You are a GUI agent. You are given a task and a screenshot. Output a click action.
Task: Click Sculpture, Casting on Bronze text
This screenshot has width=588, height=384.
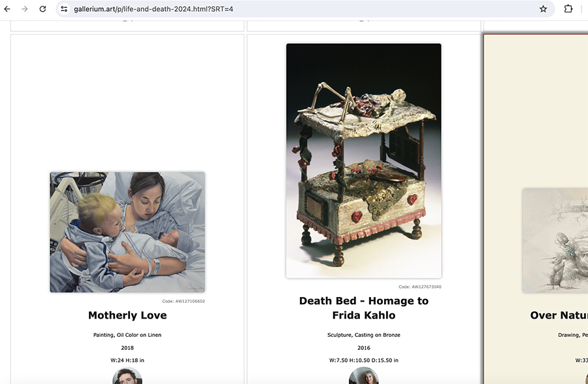tap(364, 335)
